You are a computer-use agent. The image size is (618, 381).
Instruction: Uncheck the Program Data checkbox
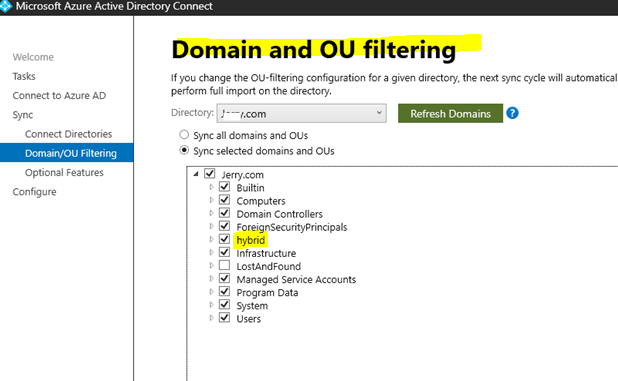click(x=224, y=291)
